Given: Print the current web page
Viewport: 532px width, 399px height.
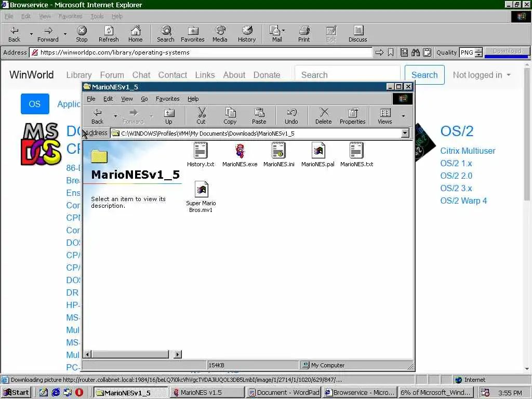Looking at the screenshot, I should [304, 34].
